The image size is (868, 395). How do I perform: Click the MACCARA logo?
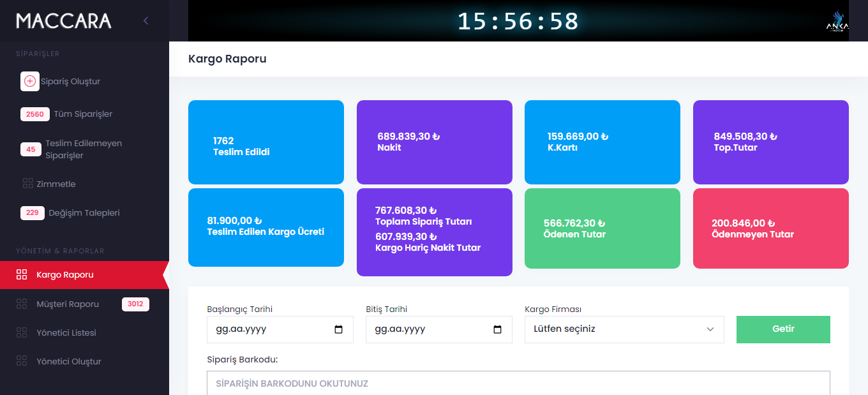click(64, 21)
